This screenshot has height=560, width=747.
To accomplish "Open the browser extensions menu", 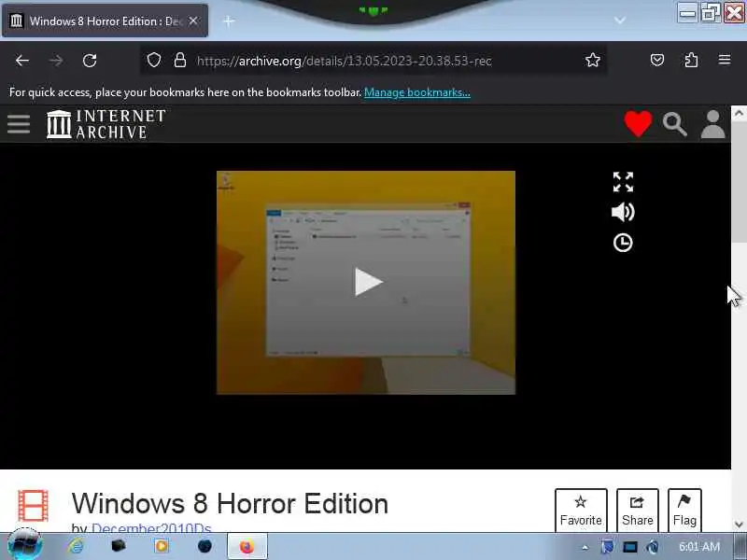I will (691, 60).
